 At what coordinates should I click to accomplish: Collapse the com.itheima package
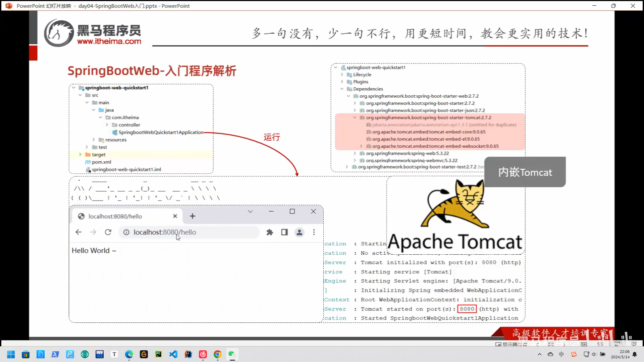100,117
